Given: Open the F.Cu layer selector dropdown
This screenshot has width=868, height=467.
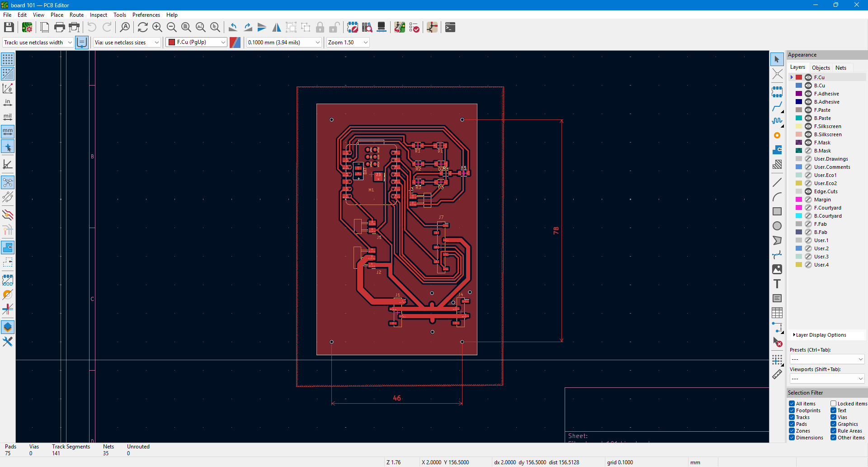Looking at the screenshot, I should tap(197, 43).
